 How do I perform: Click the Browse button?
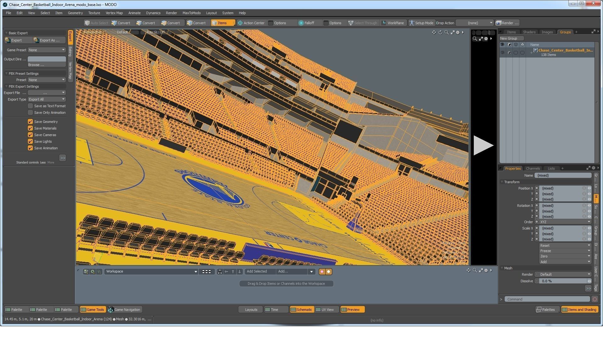pyautogui.click(x=47, y=65)
